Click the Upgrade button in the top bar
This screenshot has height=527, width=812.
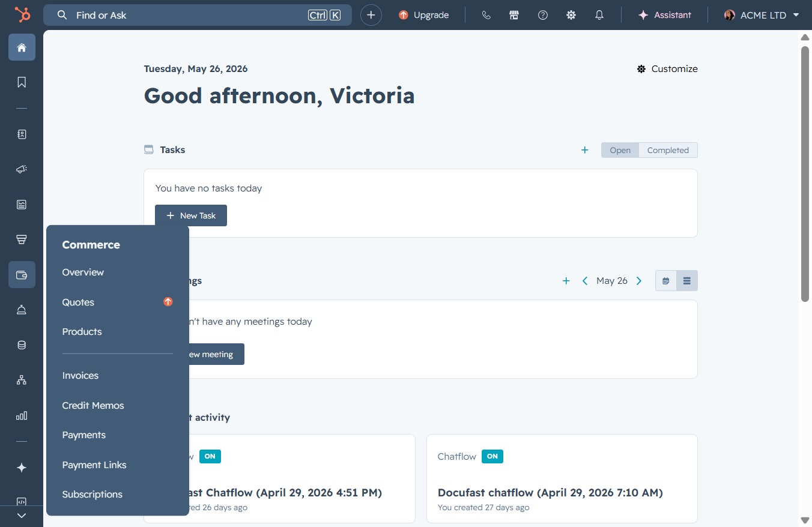[x=424, y=15]
